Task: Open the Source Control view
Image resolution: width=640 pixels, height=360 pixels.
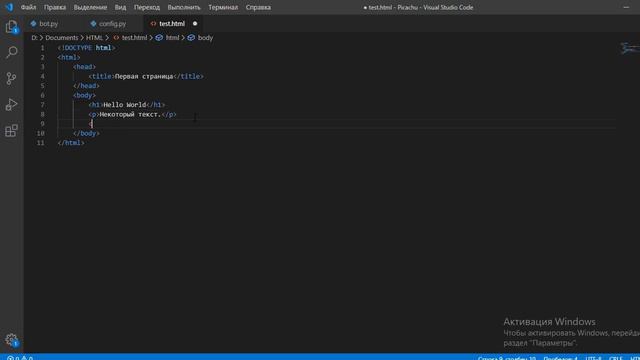Action: click(11, 78)
